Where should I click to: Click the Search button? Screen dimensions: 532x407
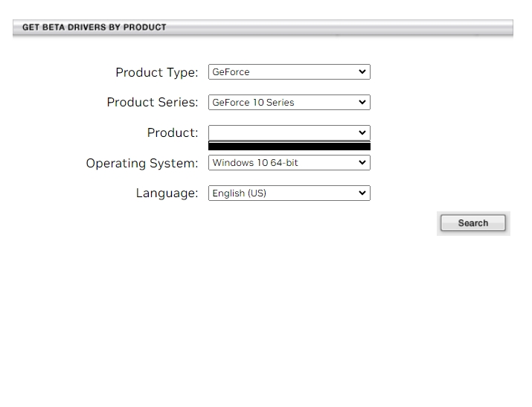473,222
